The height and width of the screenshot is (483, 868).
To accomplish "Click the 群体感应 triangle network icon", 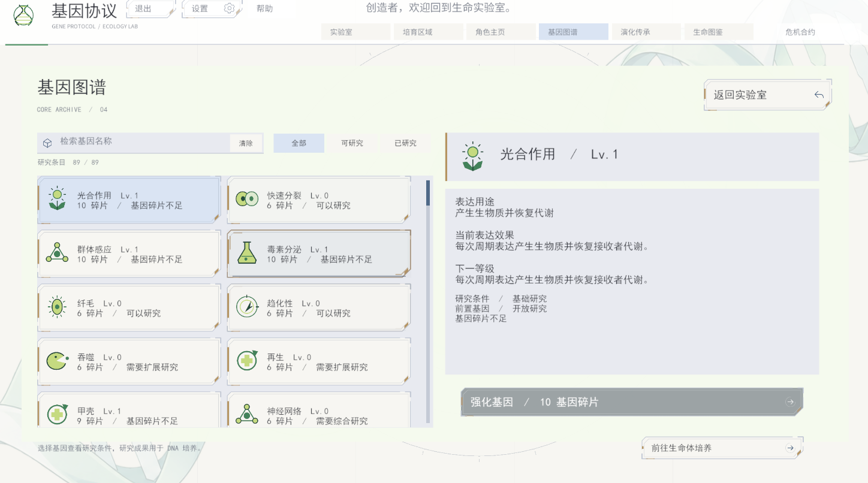I will pyautogui.click(x=57, y=253).
